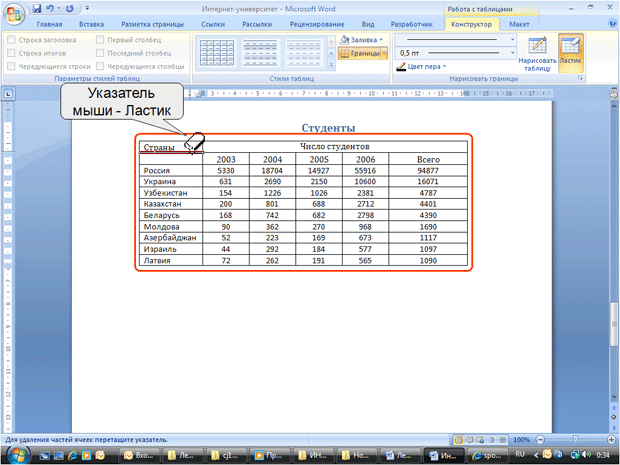Switch to the Макет tab
620x465 pixels.
519,24
